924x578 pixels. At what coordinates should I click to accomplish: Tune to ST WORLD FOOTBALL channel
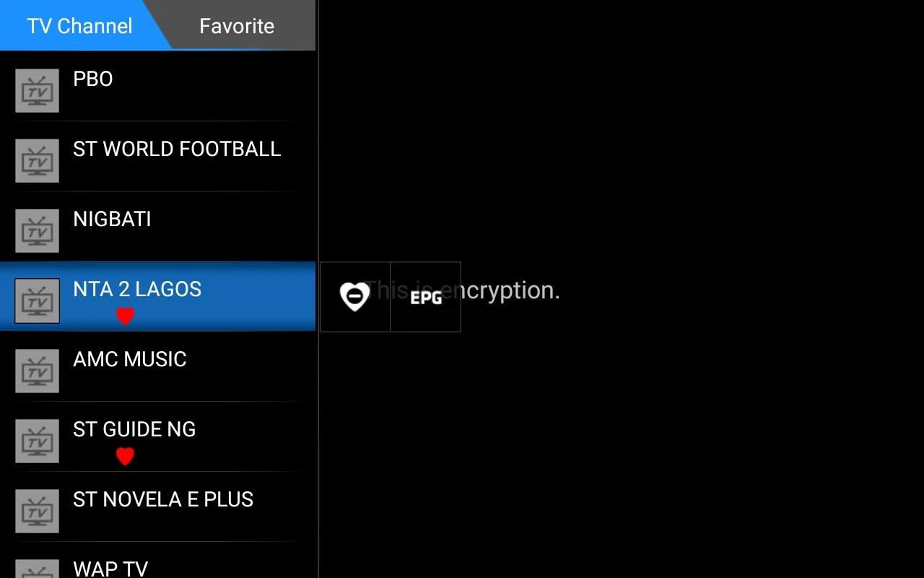(x=177, y=149)
